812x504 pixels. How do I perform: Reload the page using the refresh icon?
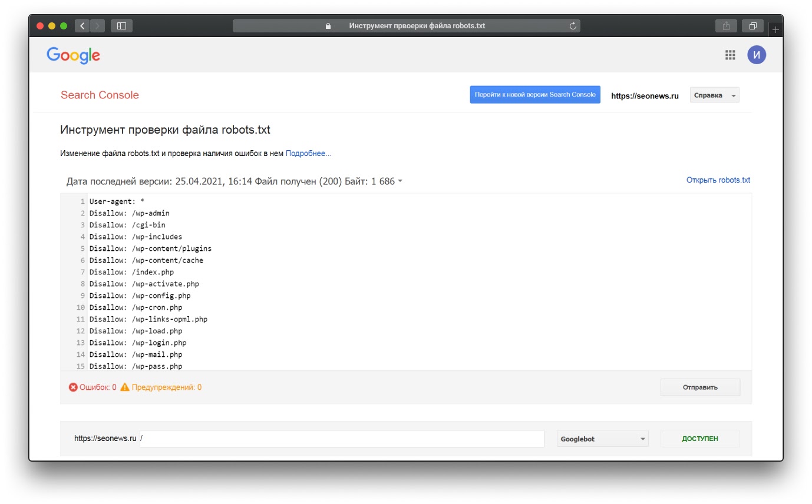[x=572, y=26]
